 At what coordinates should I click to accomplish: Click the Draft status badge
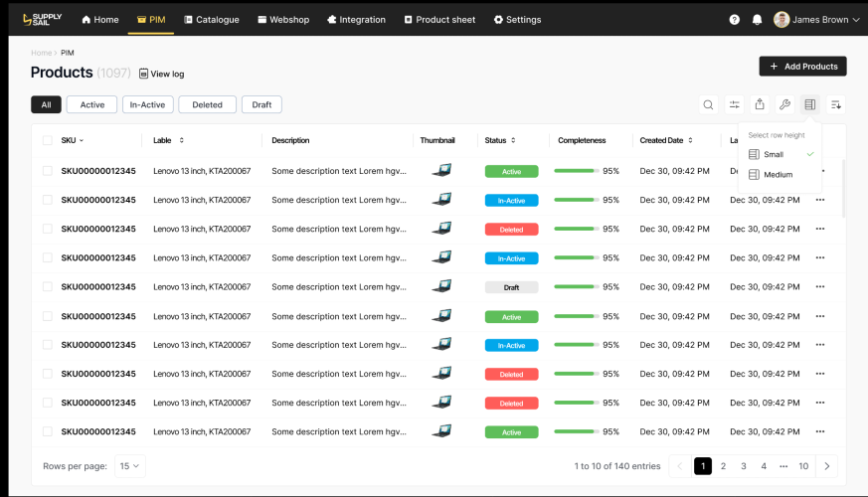point(511,287)
